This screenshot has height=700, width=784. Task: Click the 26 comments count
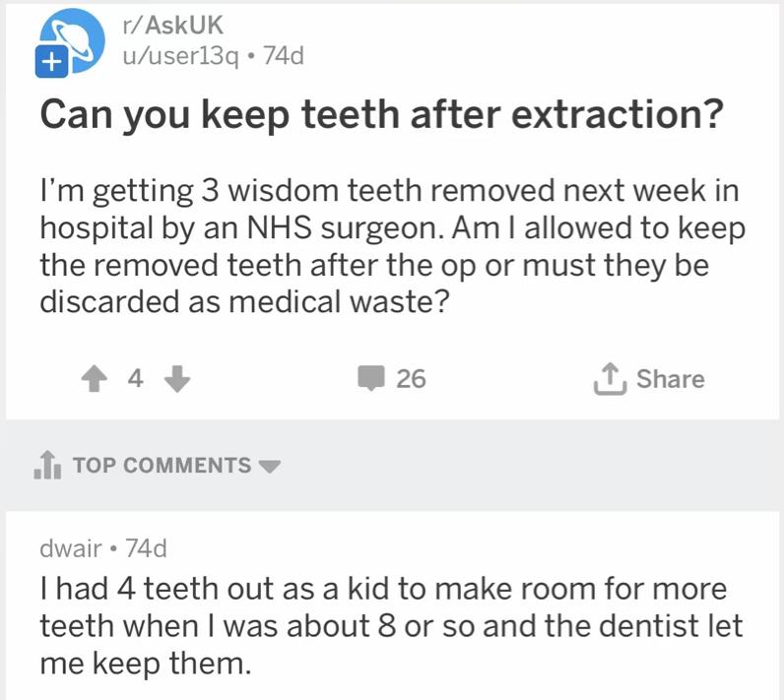(x=411, y=378)
